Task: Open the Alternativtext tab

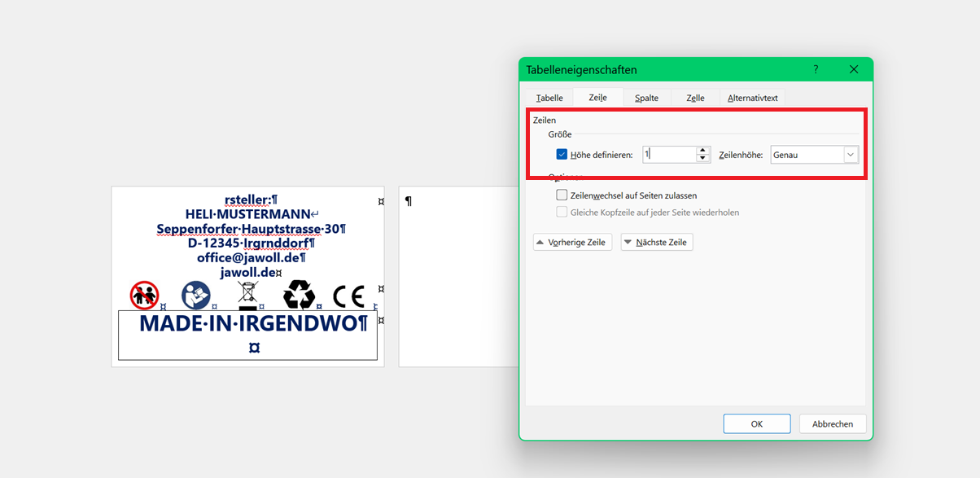Action: 752,98
